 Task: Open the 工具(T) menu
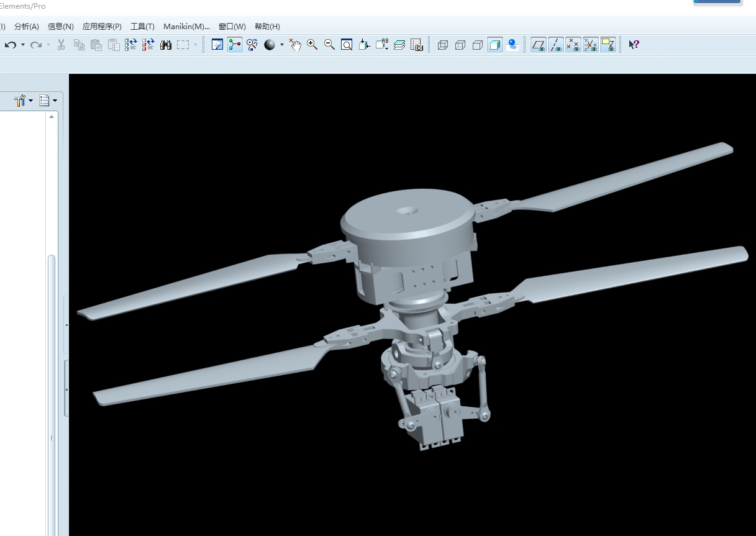click(142, 27)
